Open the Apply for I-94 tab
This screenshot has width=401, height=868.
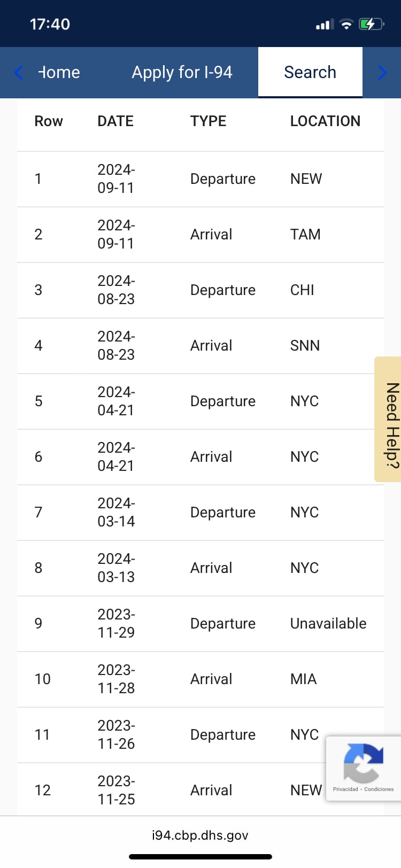[182, 72]
